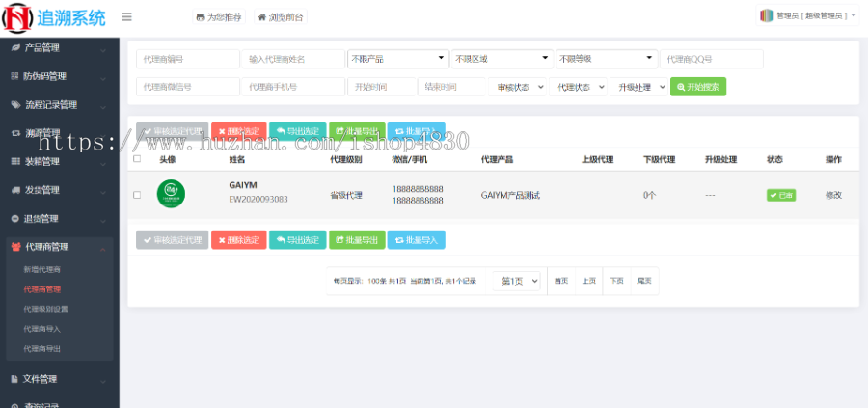Image resolution: width=868 pixels, height=408 pixels.
Task: Click the hamburger menu icon beside logo
Action: 127,16
